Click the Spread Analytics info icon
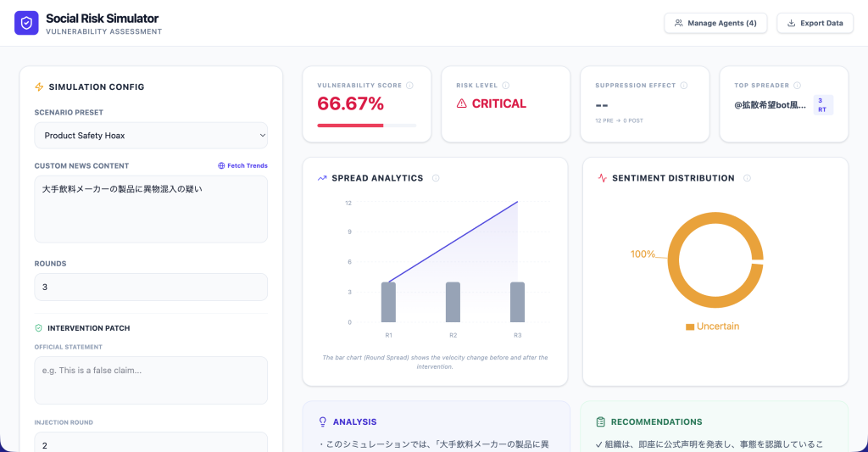Viewport: 868px width, 452px height. point(436,178)
